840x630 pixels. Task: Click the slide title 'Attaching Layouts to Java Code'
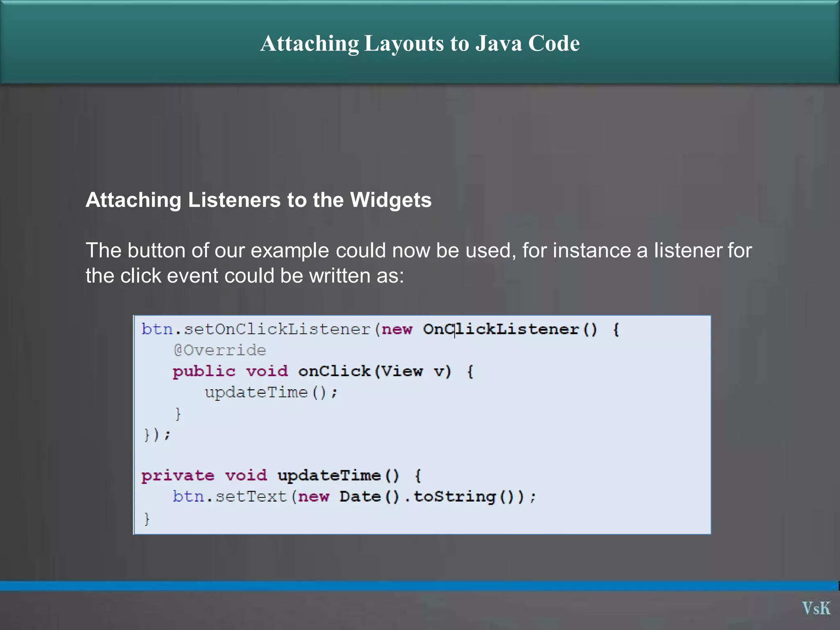tap(420, 43)
